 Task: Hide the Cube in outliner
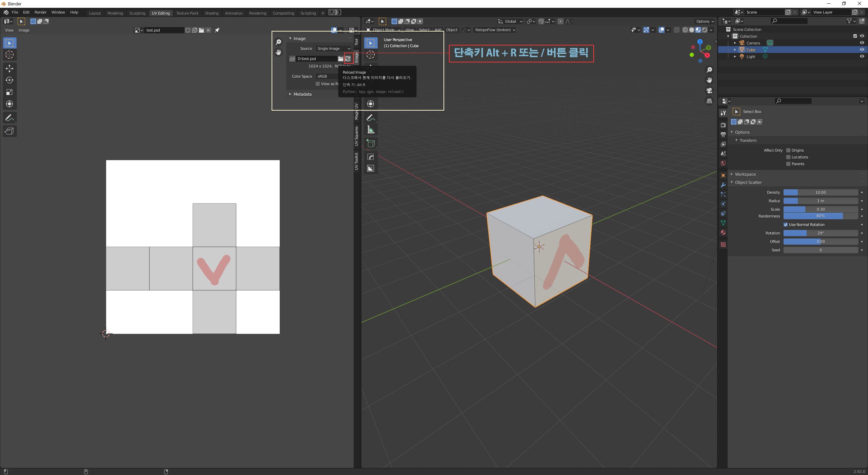click(x=862, y=50)
